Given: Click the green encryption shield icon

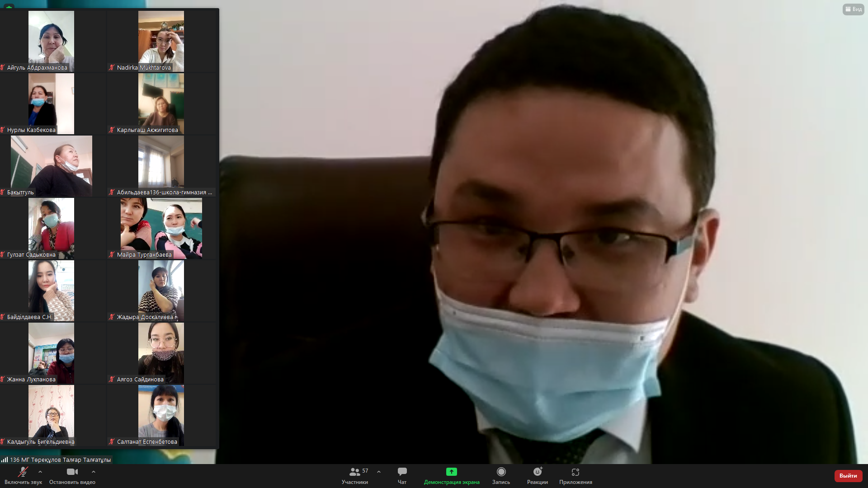Looking at the screenshot, I should pos(9,6).
